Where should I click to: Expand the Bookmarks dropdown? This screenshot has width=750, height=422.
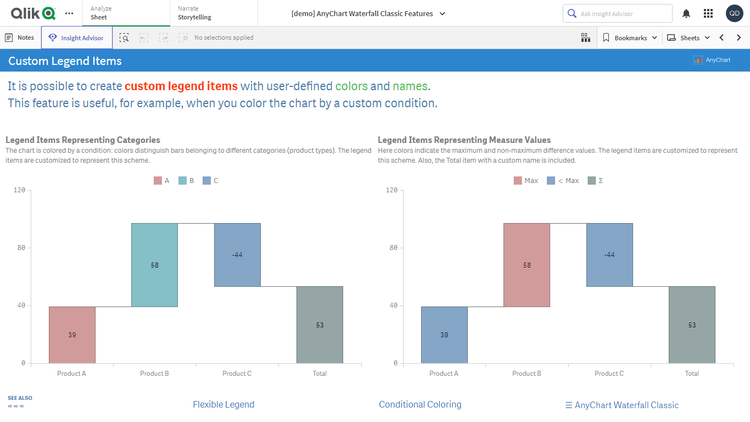click(x=631, y=37)
